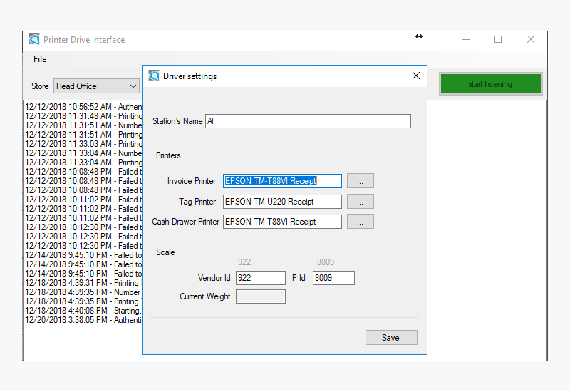Image resolution: width=570 pixels, height=392 pixels.
Task: Click the Store label
Action: pyautogui.click(x=40, y=86)
